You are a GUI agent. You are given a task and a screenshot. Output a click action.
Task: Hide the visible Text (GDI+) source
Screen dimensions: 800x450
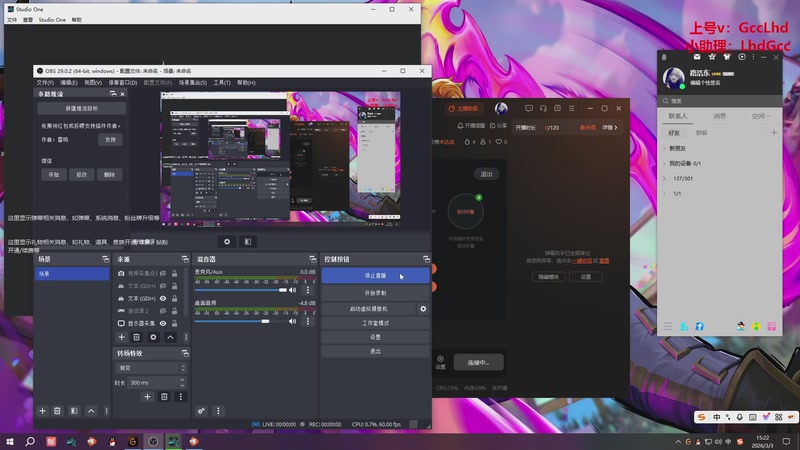pyautogui.click(x=163, y=298)
